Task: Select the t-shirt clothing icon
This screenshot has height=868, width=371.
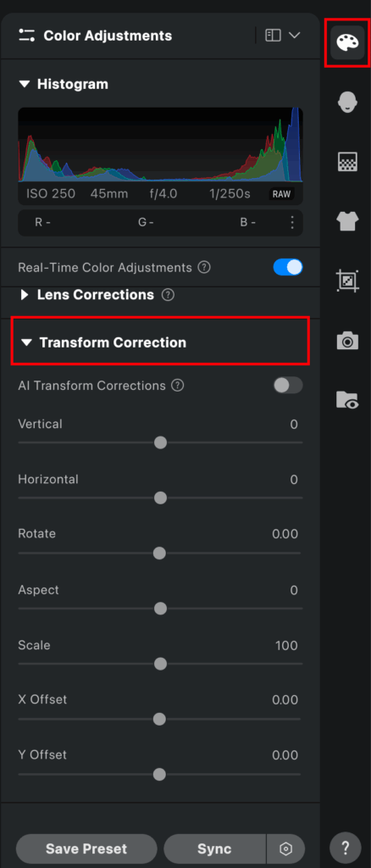Action: (347, 222)
